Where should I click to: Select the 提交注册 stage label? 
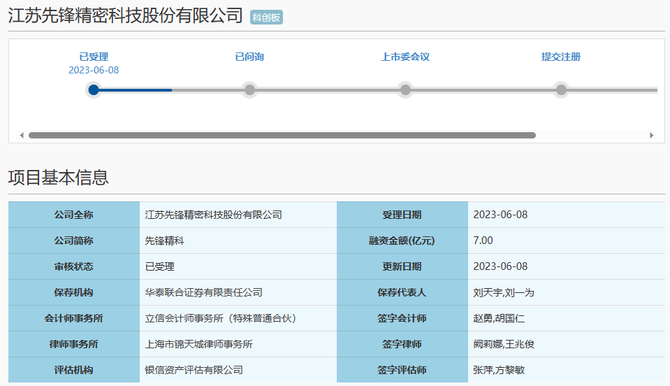[x=561, y=56]
